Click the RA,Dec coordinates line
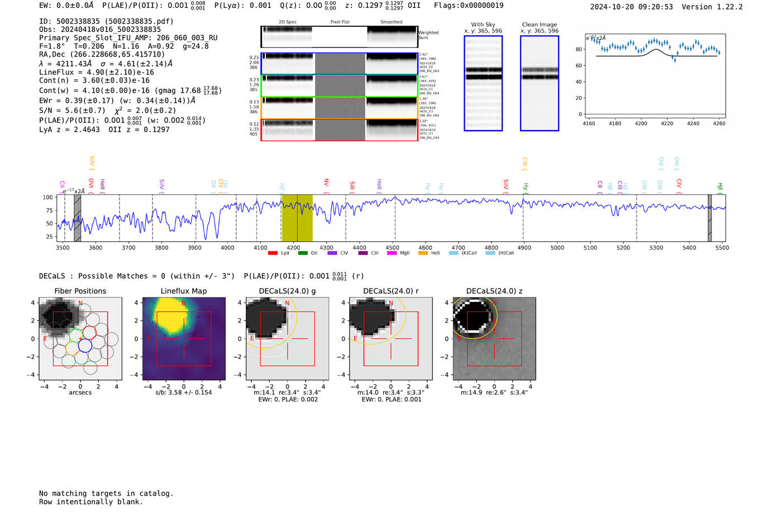 (x=102, y=54)
